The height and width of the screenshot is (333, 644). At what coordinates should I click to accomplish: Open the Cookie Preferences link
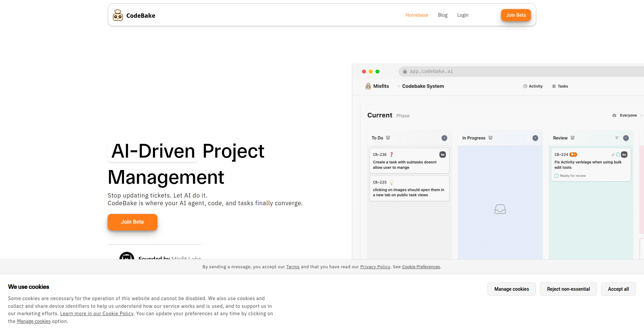click(421, 267)
